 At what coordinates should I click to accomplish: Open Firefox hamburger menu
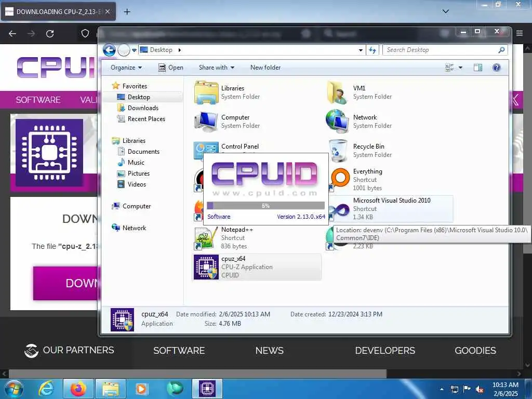click(520, 33)
